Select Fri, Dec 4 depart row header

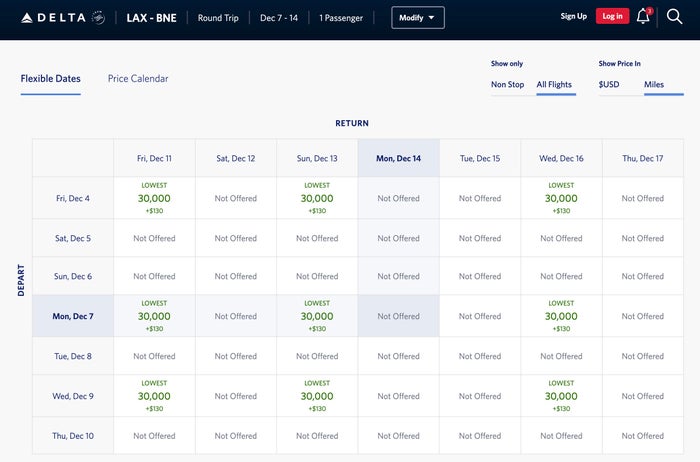[73, 198]
